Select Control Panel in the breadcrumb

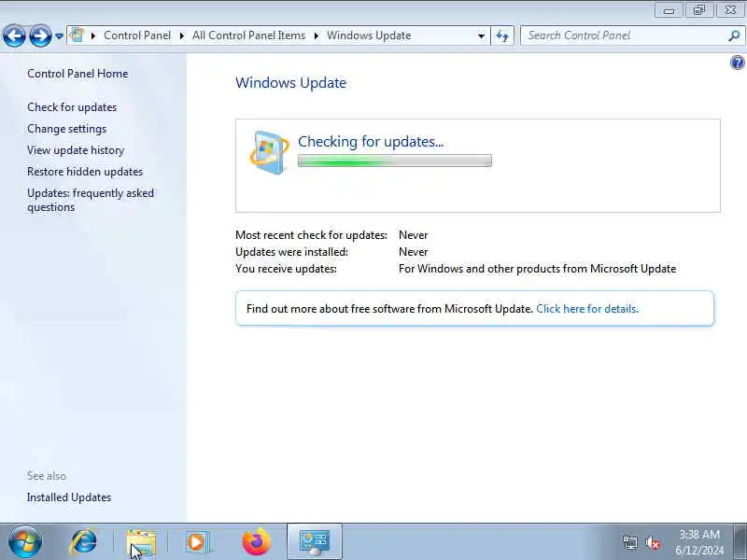click(137, 35)
